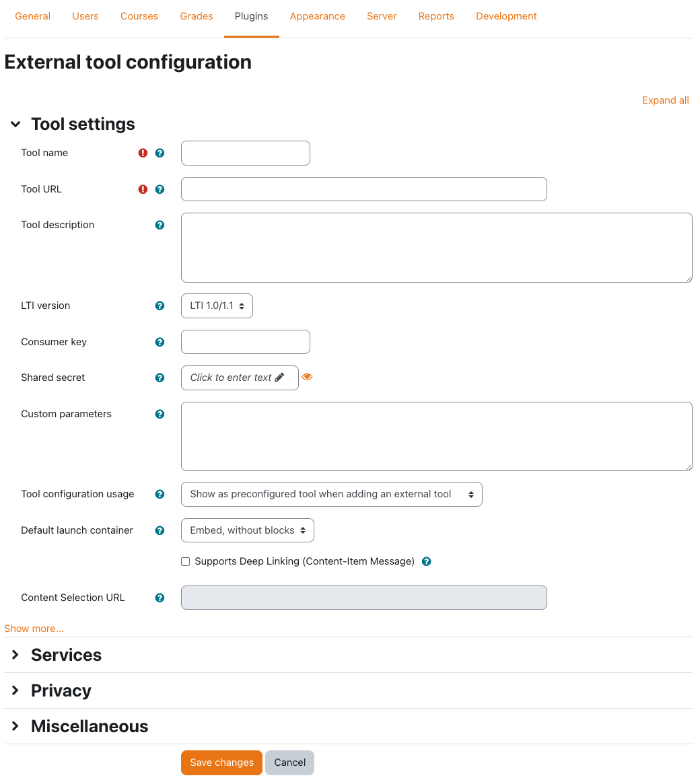
Task: Click inside the Tool description textarea
Action: (436, 247)
